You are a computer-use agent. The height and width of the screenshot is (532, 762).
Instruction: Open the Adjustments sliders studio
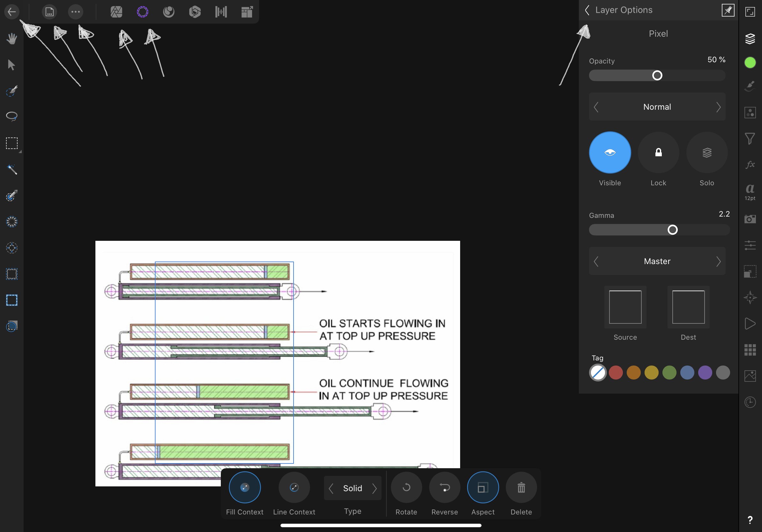750,245
